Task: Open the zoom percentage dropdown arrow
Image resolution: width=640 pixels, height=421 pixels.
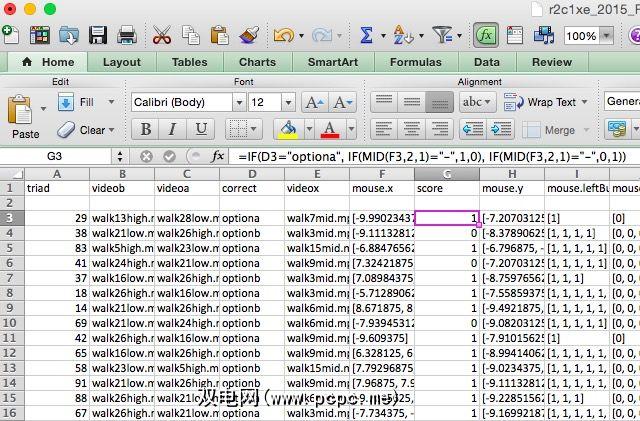Action: (x=607, y=36)
